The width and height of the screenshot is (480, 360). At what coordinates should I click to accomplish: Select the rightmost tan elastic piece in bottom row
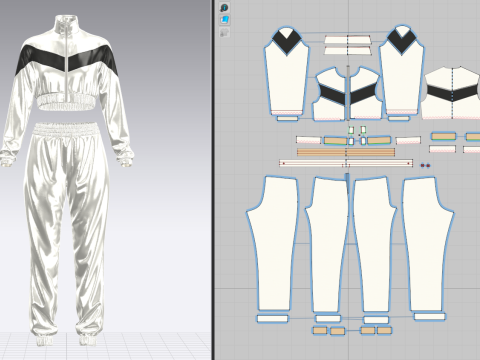point(384,330)
